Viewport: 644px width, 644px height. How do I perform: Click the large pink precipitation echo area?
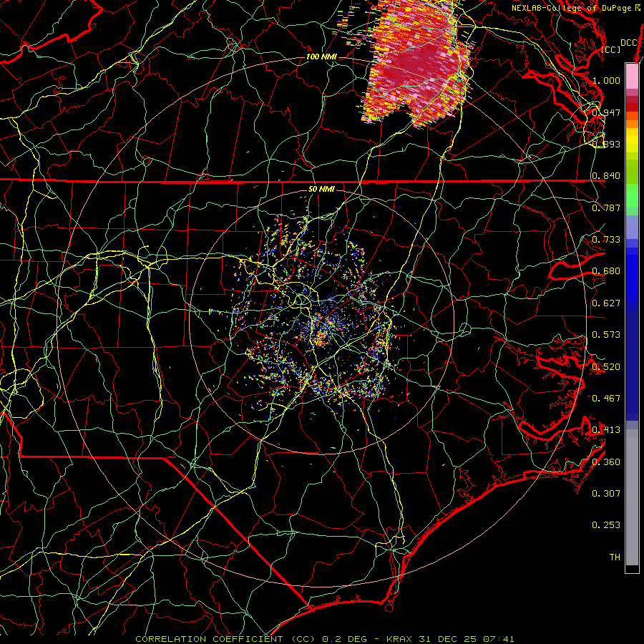click(x=417, y=64)
